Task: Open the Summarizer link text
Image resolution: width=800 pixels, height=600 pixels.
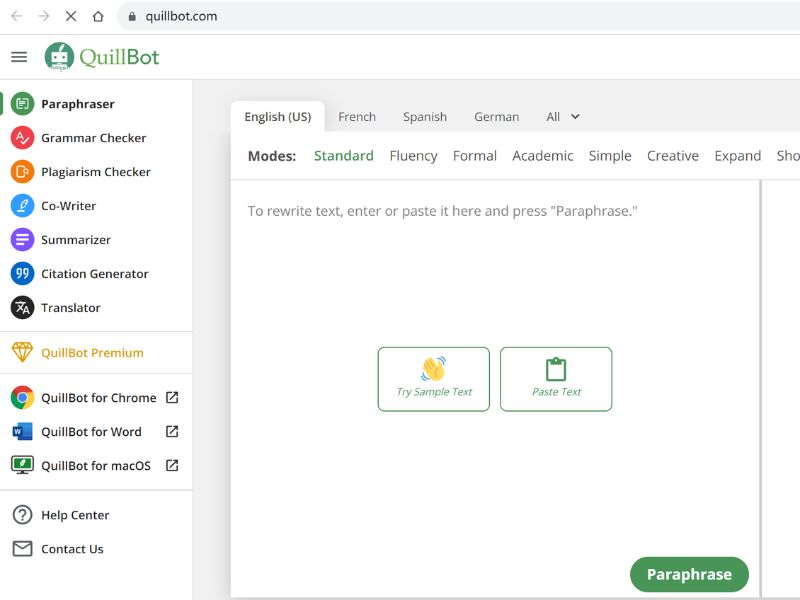Action: pos(76,240)
